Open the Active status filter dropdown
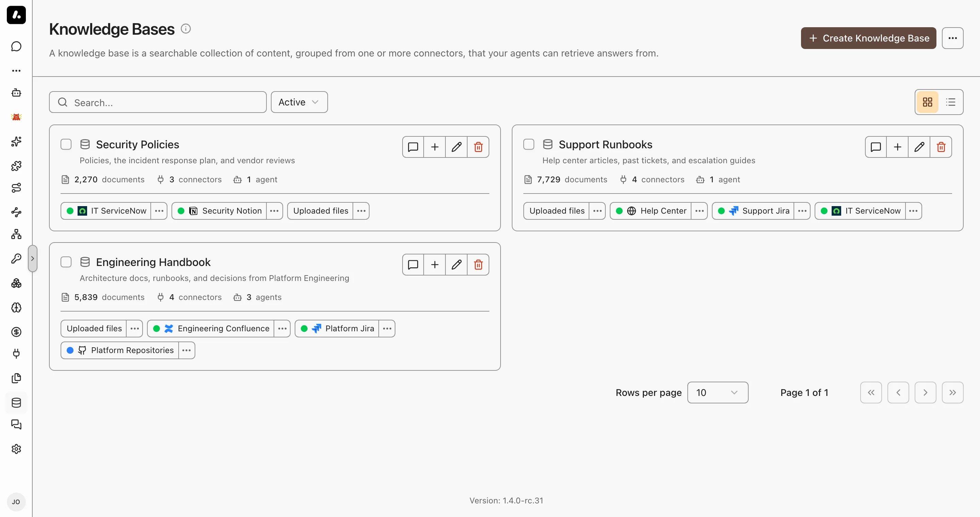The height and width of the screenshot is (517, 980). (x=299, y=102)
